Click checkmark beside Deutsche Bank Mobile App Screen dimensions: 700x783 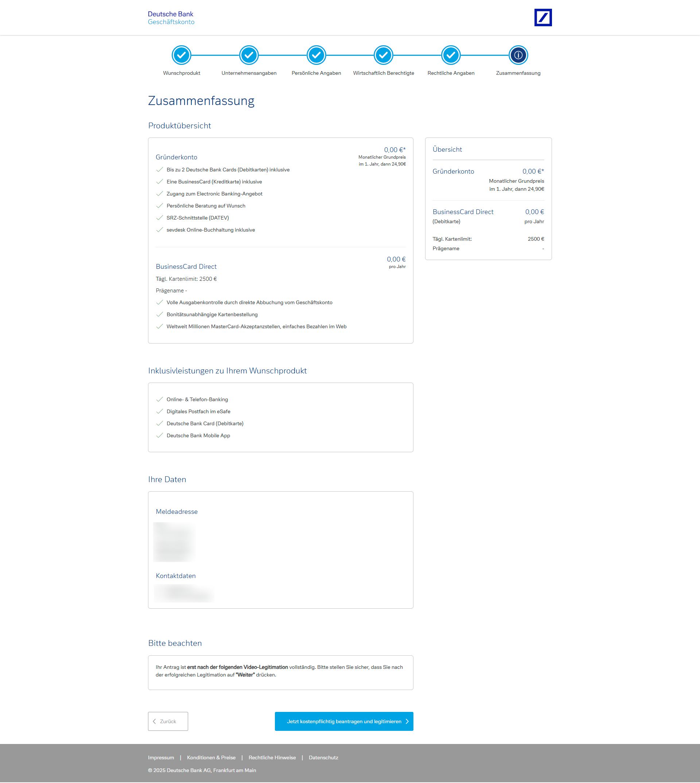(160, 435)
